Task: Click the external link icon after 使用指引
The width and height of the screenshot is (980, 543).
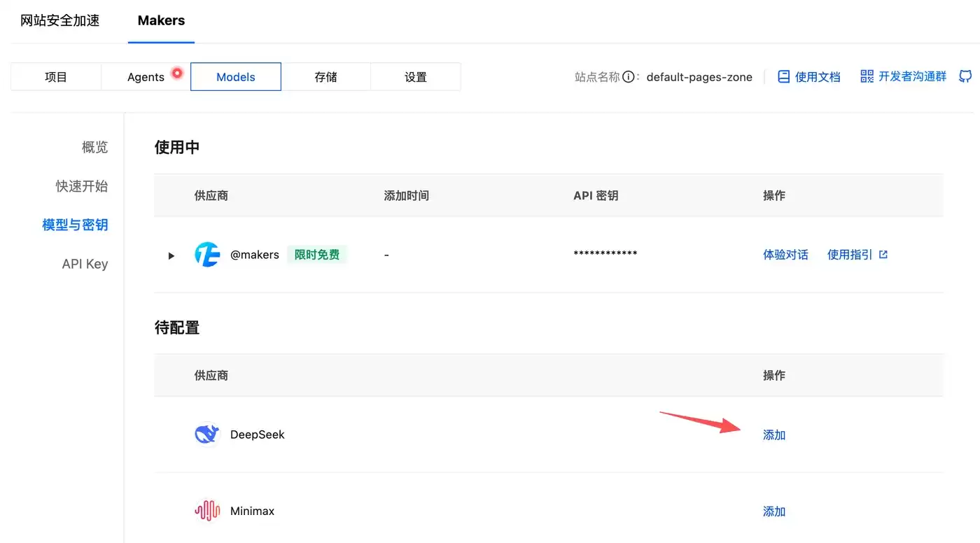Action: 883,255
